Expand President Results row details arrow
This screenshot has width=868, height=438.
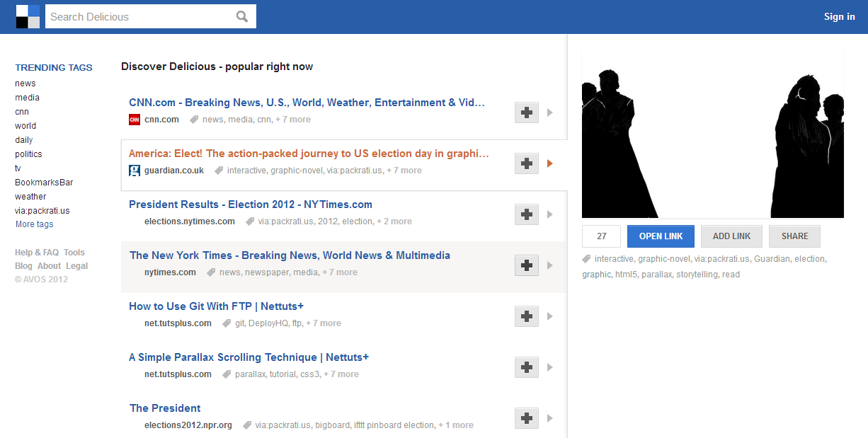(x=550, y=214)
